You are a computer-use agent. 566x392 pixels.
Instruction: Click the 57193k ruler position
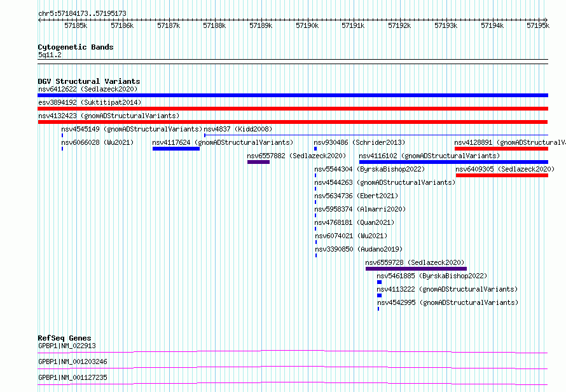(x=446, y=25)
